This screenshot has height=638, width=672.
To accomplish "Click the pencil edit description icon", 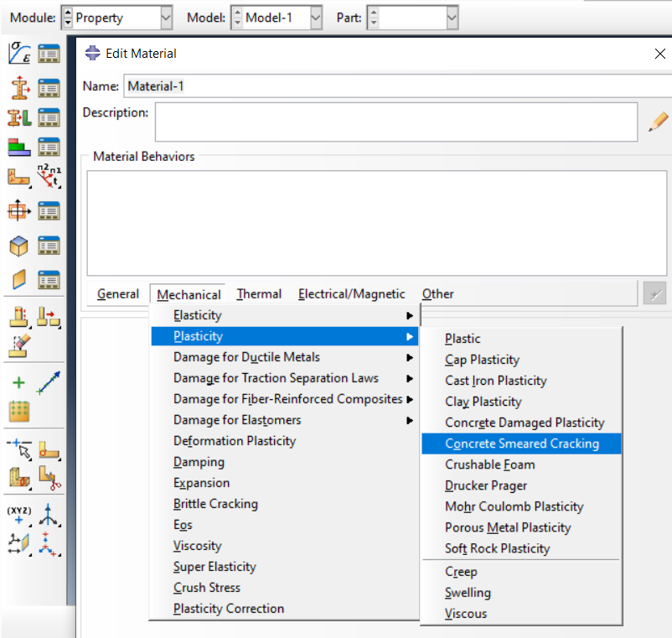I will click(x=658, y=122).
